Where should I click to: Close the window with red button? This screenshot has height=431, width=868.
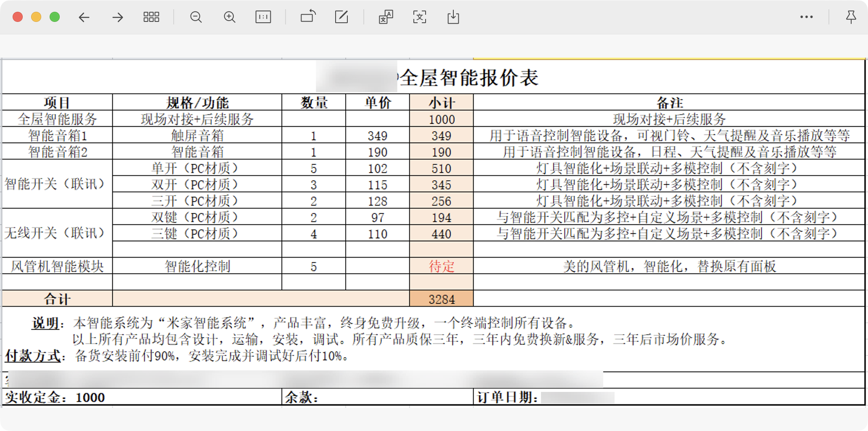click(18, 17)
